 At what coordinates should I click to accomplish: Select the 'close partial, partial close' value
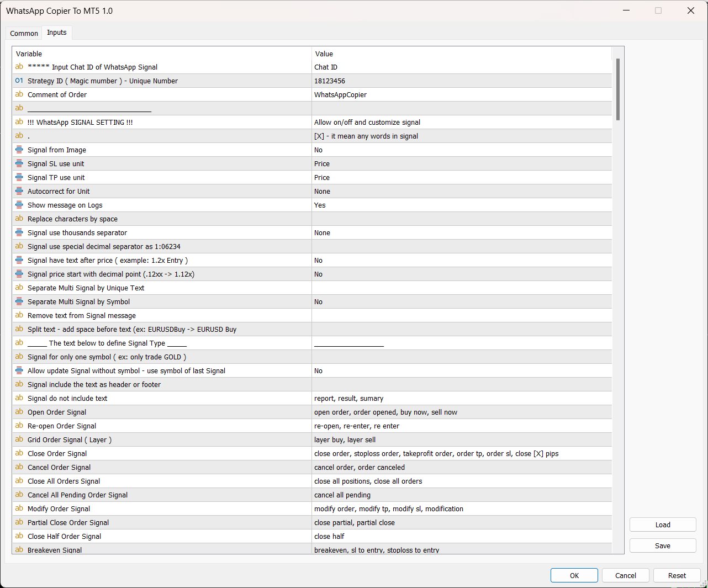[x=462, y=522]
